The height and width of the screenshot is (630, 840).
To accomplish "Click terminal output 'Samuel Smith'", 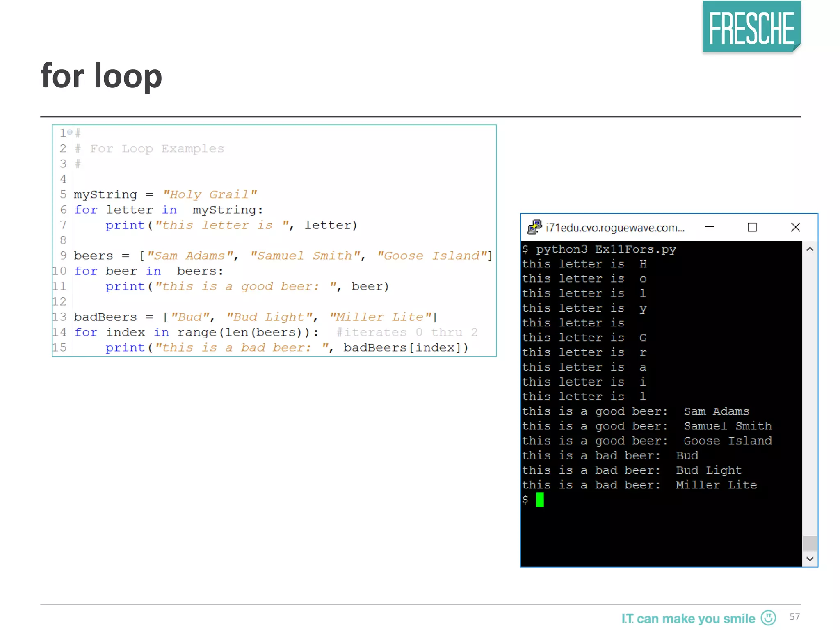I will [x=728, y=426].
